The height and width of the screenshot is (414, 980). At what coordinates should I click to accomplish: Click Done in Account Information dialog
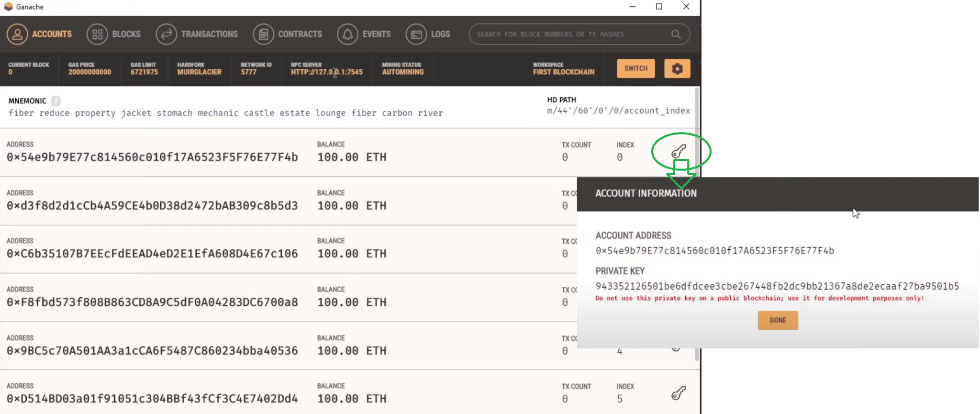778,320
